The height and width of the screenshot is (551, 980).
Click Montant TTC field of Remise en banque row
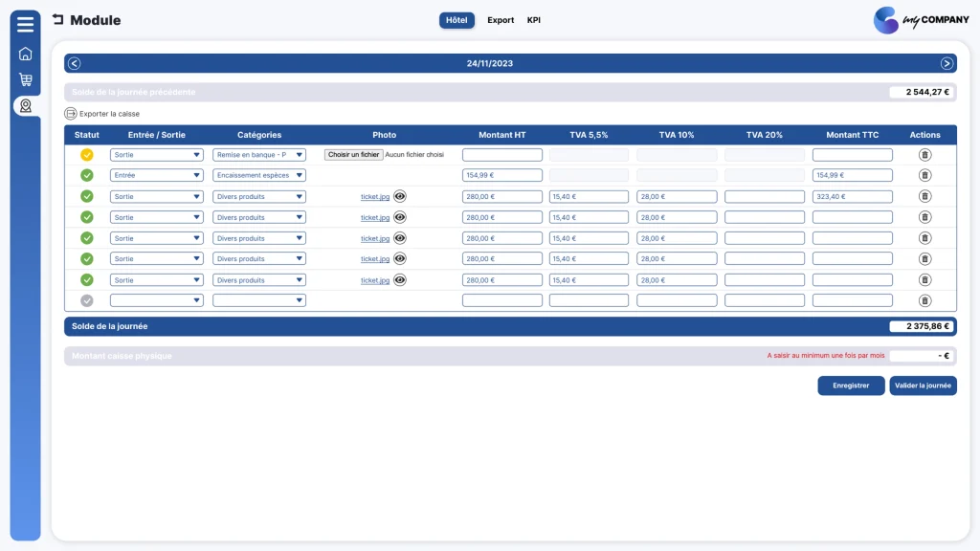852,154
